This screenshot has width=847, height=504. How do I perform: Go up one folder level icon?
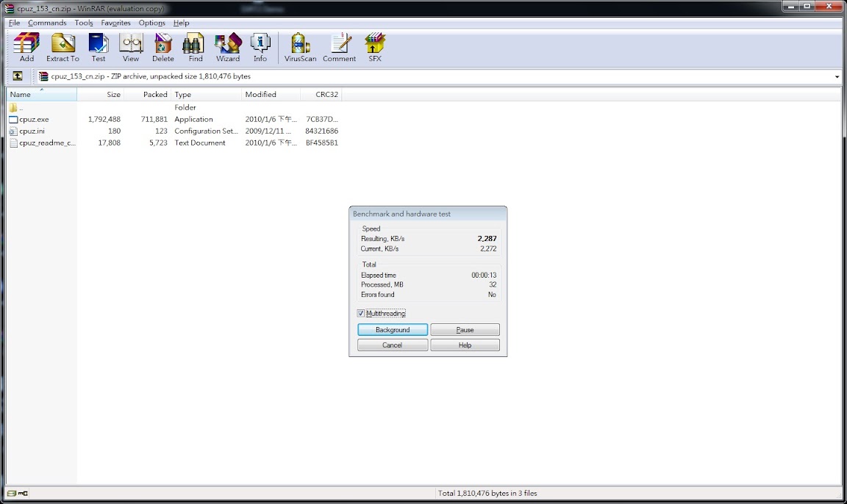point(18,76)
